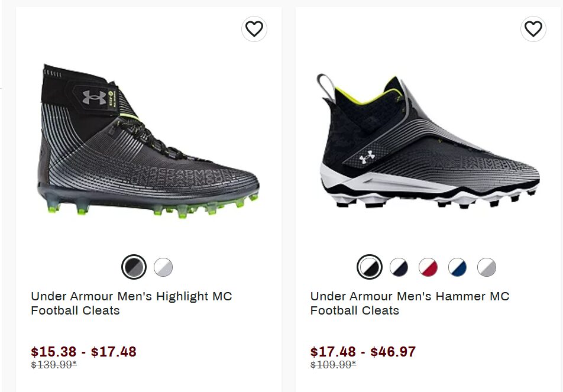
Task: Click white Under Armour logo on Hammer cleat
Action: [x=367, y=158]
